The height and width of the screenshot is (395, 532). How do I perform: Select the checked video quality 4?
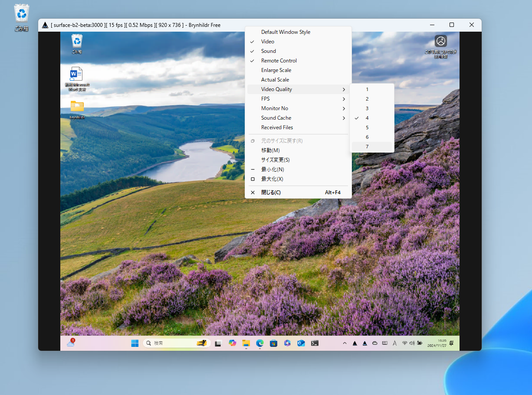point(372,118)
